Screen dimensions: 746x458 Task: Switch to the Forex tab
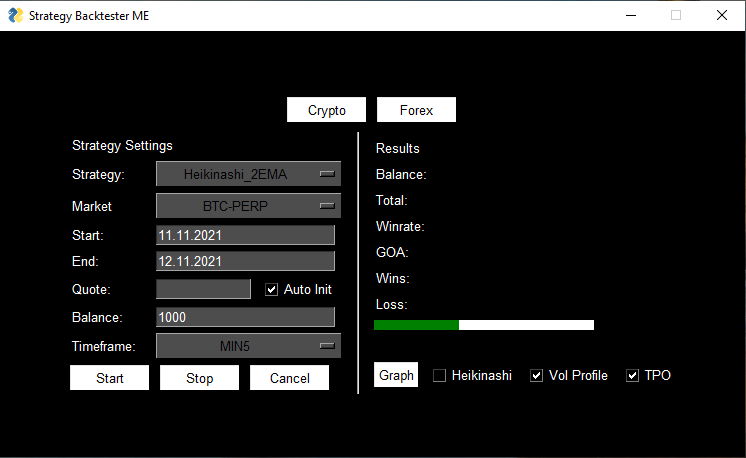tap(416, 110)
